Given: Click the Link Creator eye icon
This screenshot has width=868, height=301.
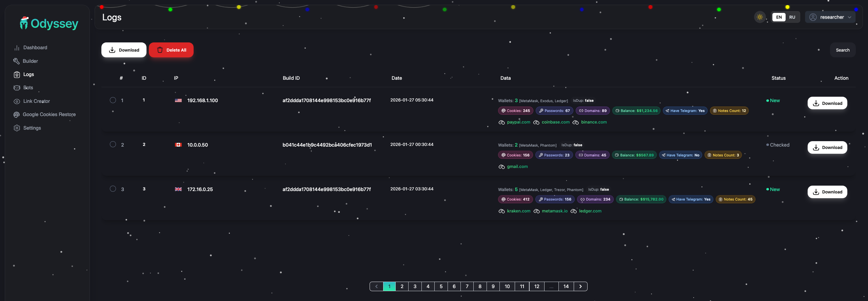Looking at the screenshot, I should [17, 101].
